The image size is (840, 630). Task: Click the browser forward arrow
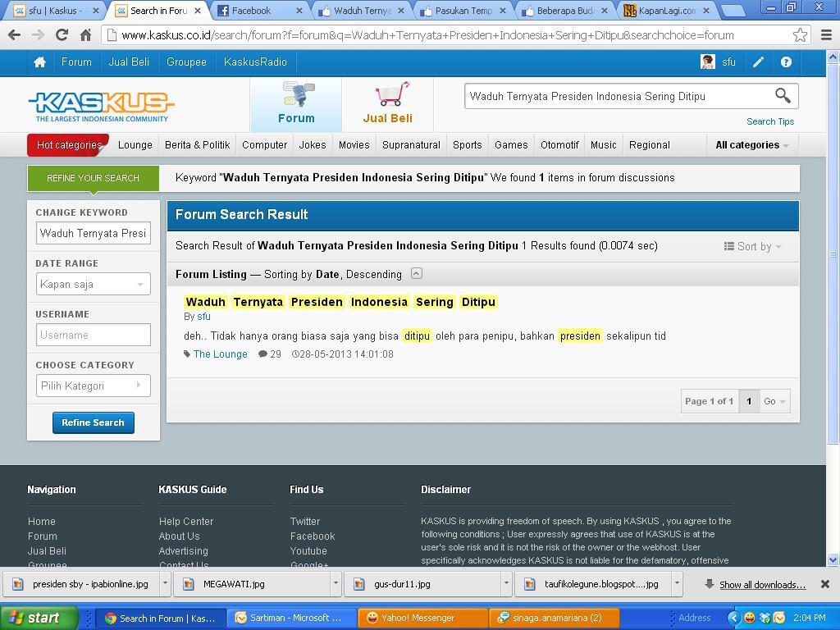point(38,35)
